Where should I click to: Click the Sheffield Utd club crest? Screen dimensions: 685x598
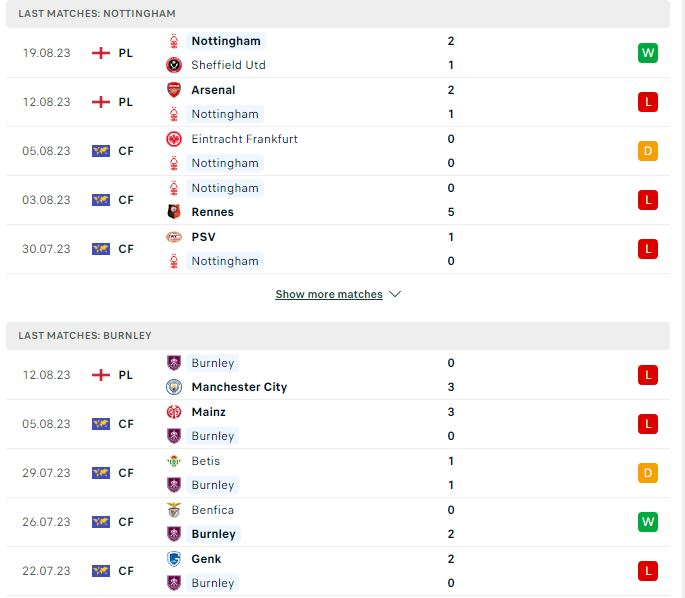coord(174,65)
